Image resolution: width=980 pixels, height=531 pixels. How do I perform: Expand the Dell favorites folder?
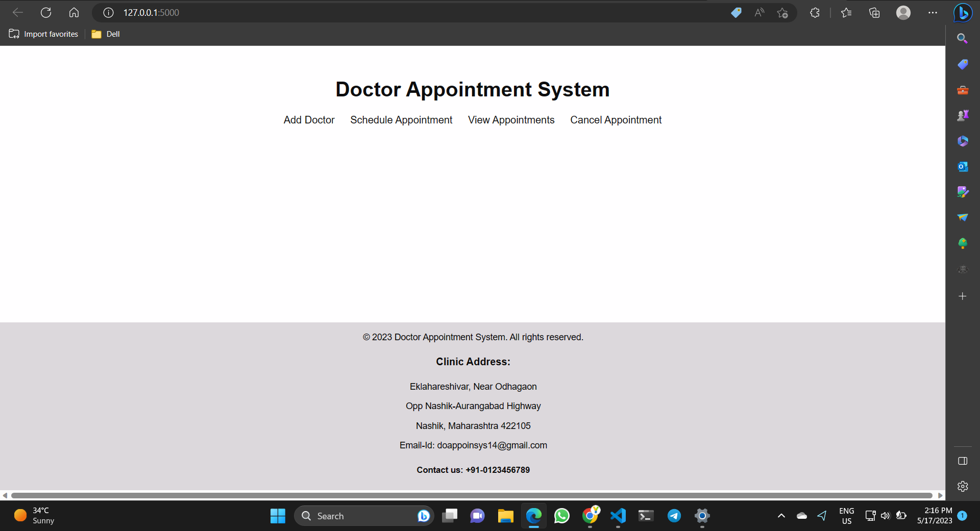click(x=106, y=34)
